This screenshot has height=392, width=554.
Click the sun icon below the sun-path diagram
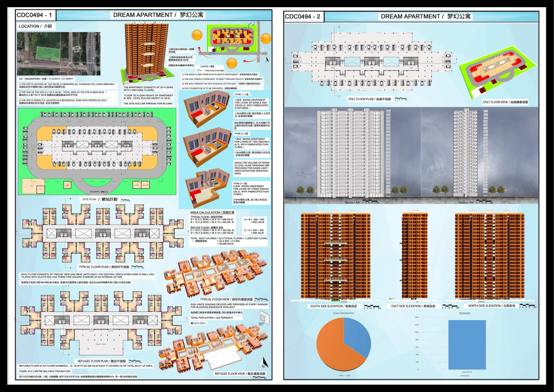(232, 63)
